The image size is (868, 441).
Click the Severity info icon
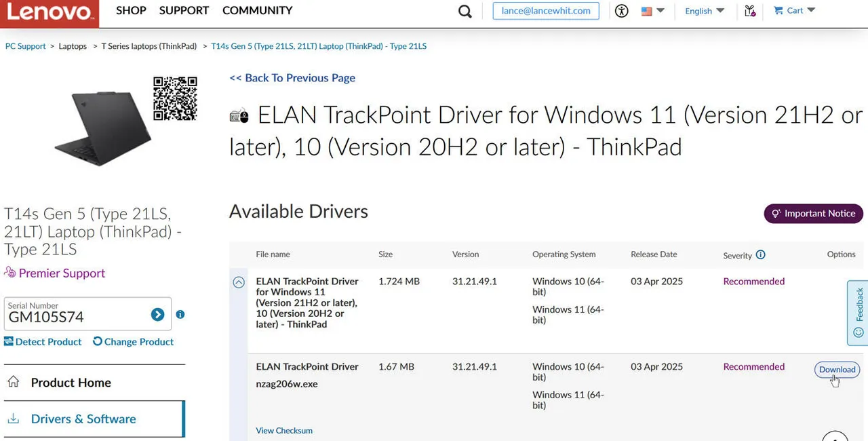click(760, 255)
